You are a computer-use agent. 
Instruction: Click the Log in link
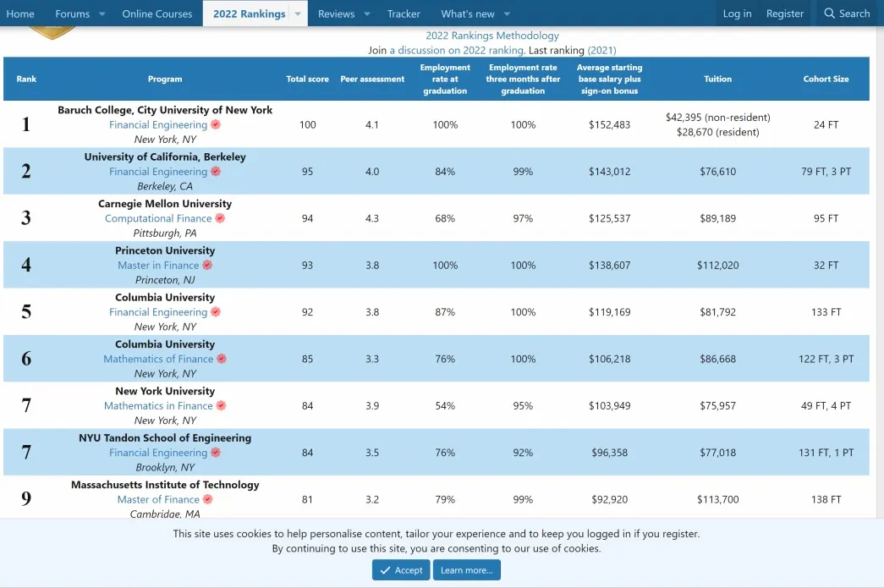point(737,14)
